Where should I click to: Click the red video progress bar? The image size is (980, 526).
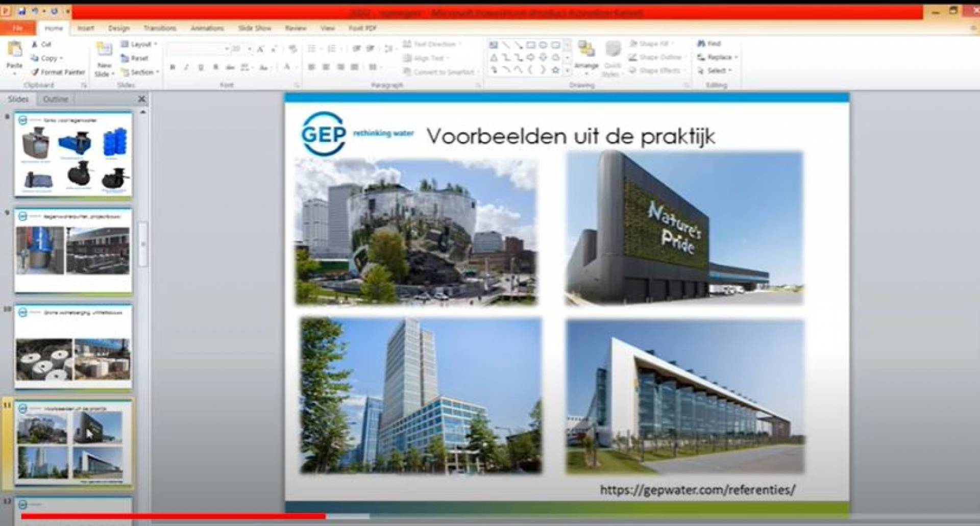coord(174,516)
